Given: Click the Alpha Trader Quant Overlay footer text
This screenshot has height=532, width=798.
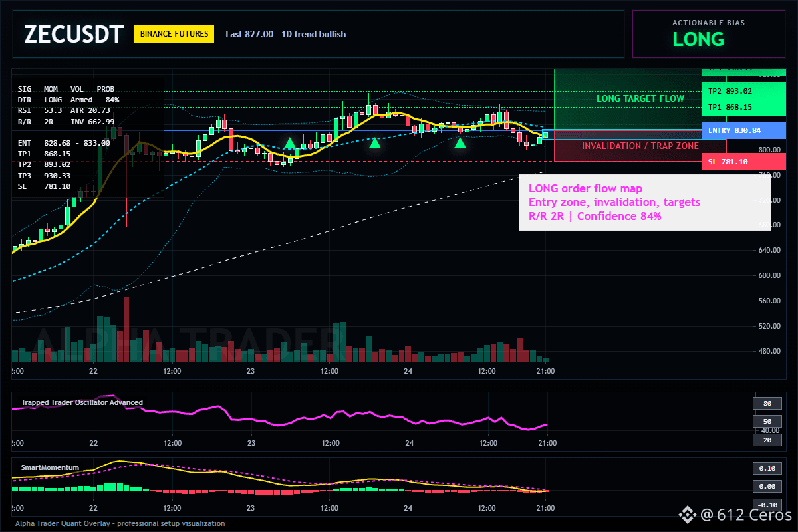Looking at the screenshot, I should (120, 523).
